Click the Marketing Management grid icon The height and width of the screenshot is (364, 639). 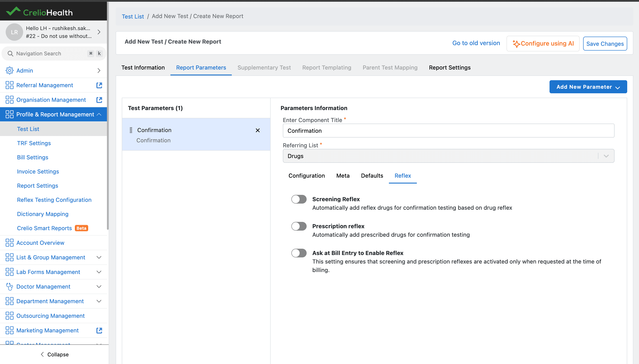[10, 330]
